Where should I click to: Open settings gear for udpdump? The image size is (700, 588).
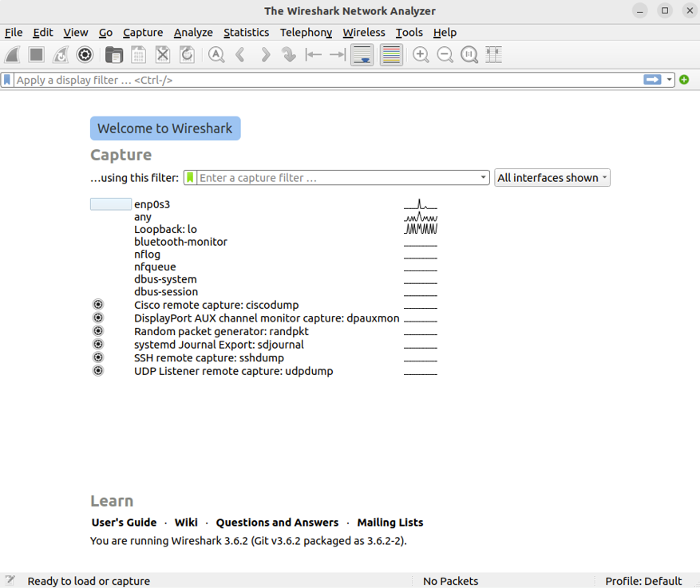tap(98, 371)
